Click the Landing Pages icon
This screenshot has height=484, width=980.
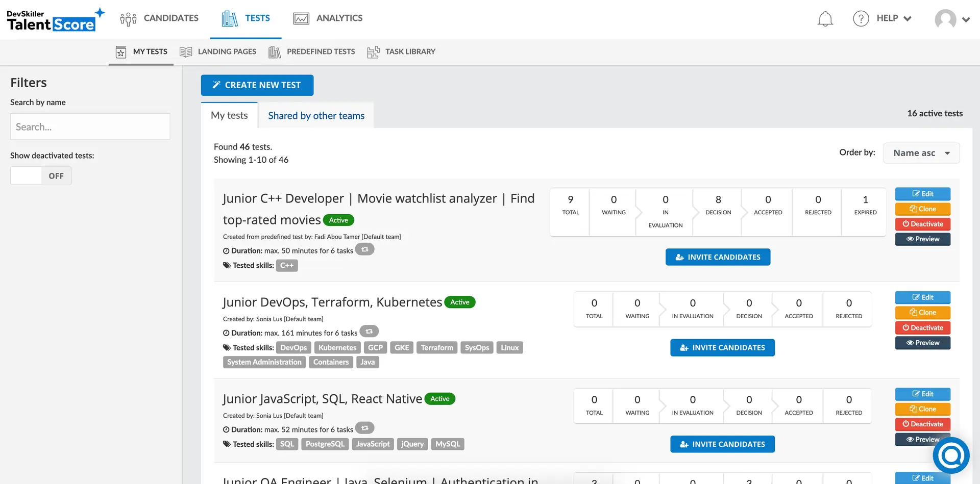(x=186, y=52)
